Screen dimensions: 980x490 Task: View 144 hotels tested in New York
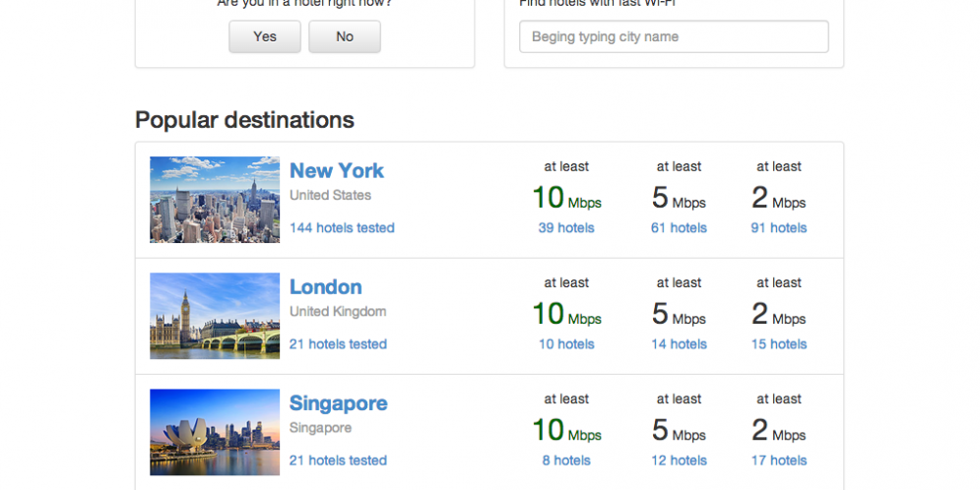342,228
